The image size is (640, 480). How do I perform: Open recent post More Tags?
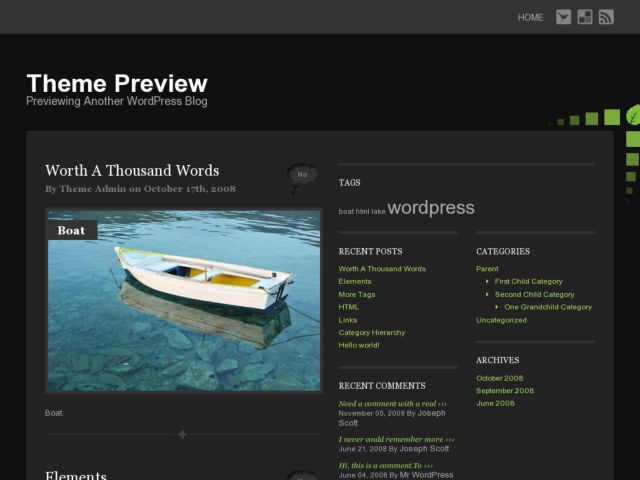pos(357,294)
